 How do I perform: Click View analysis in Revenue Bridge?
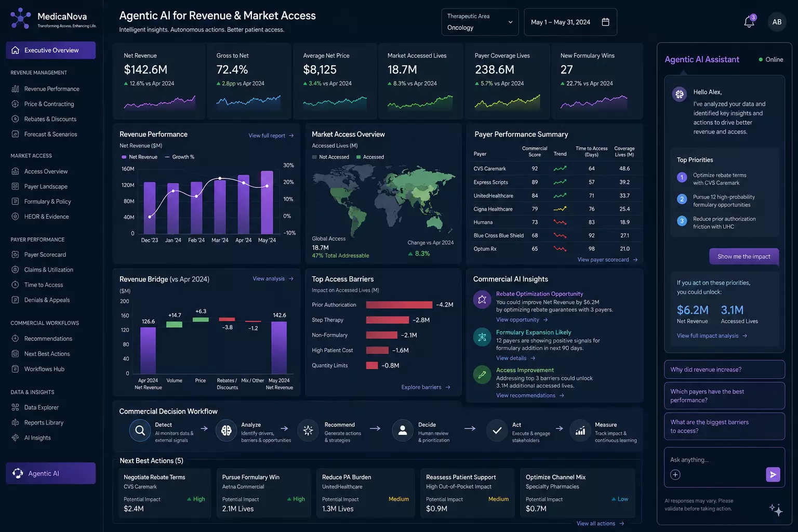273,278
